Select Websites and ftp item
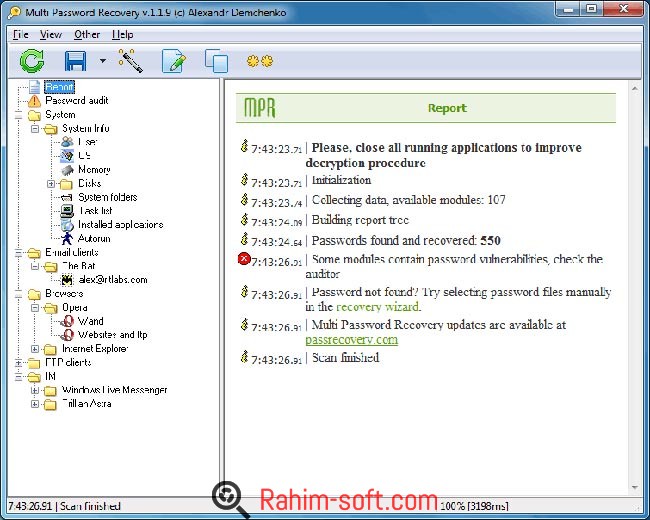The image size is (650, 520). coord(113,335)
